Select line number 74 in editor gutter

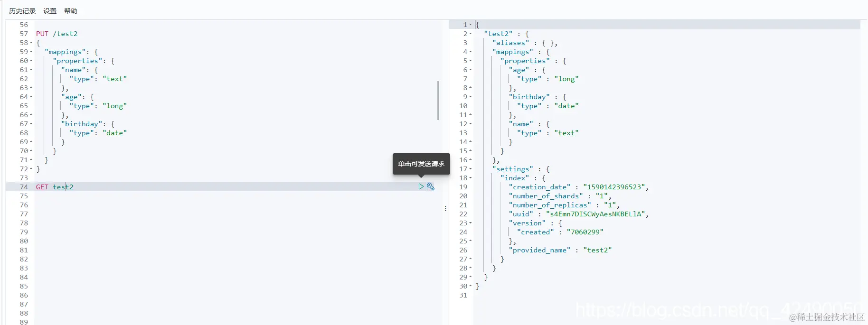[24, 187]
